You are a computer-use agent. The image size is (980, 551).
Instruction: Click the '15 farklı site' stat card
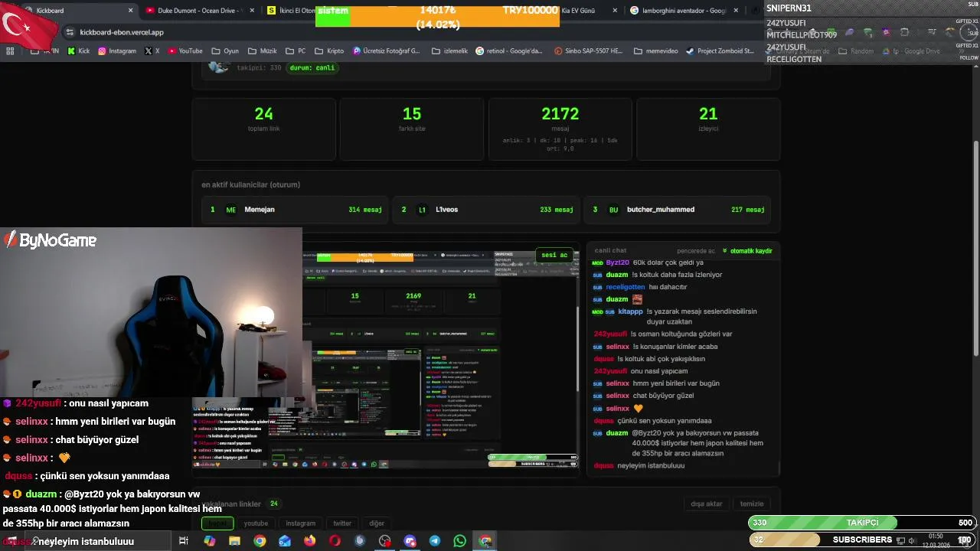[412, 129]
